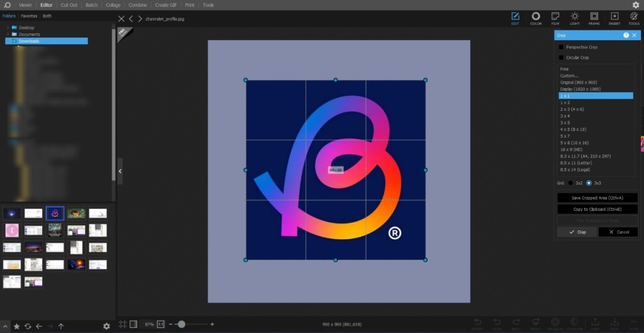644x333 pixels.
Task: Go to the previous image arrow
Action: 131,18
